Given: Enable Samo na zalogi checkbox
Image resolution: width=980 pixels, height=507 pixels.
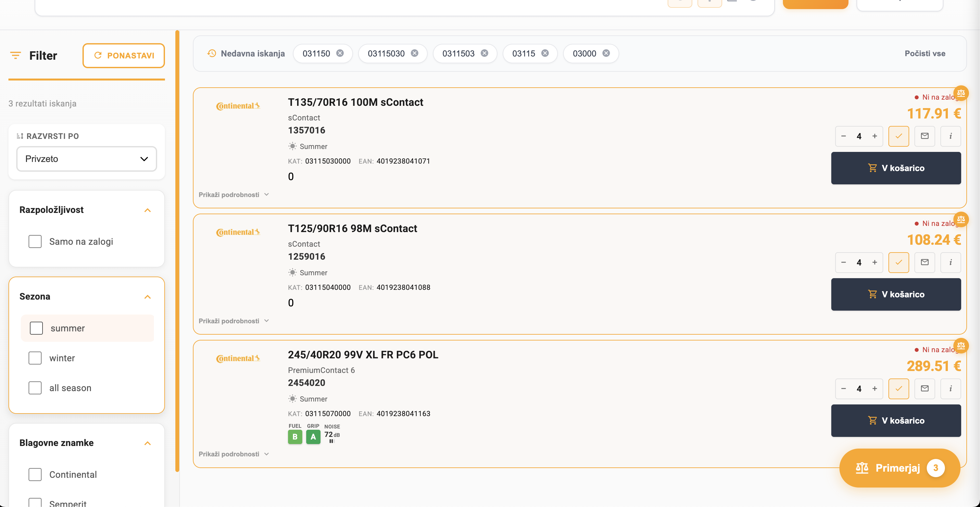Looking at the screenshot, I should [35, 241].
